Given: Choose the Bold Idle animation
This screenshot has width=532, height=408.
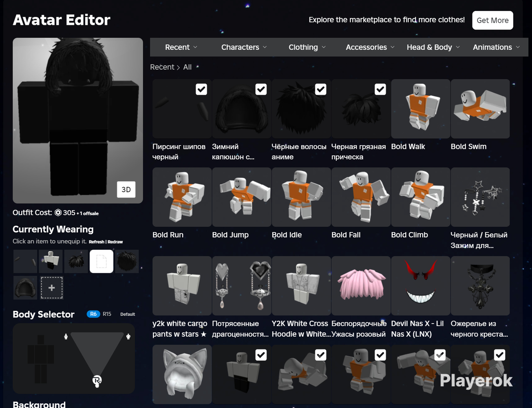Looking at the screenshot, I should (301, 197).
